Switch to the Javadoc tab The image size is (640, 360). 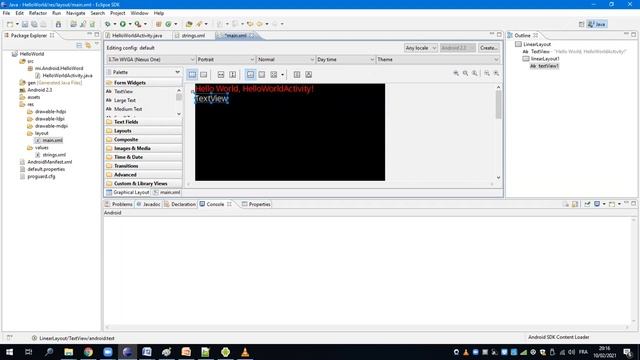coord(149,204)
